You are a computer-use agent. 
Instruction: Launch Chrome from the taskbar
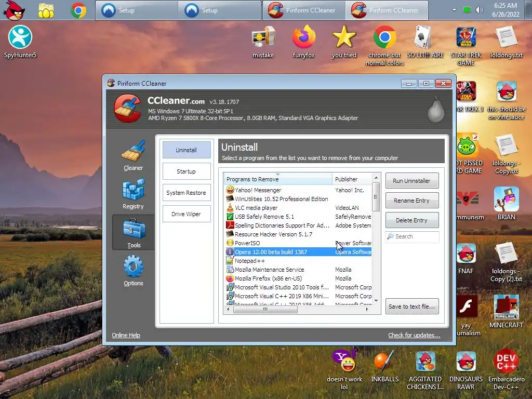coord(78,10)
